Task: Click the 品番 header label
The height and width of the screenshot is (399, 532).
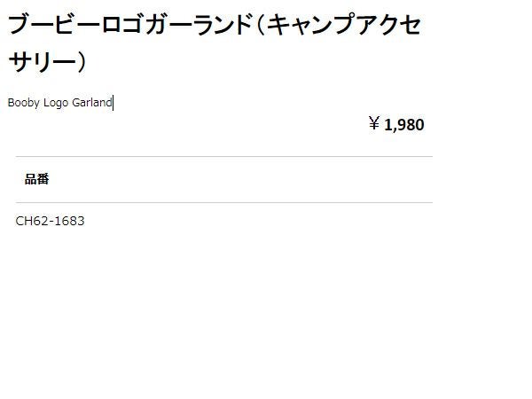Action: click(37, 179)
